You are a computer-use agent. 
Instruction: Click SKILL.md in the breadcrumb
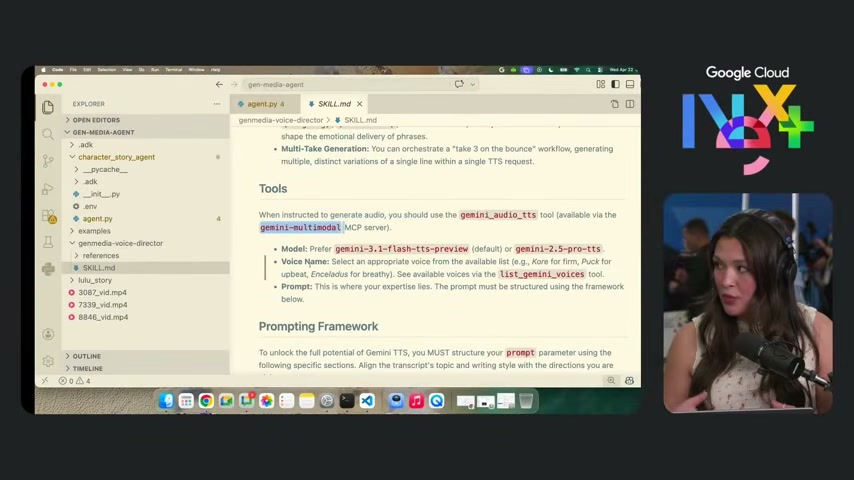[x=360, y=120]
